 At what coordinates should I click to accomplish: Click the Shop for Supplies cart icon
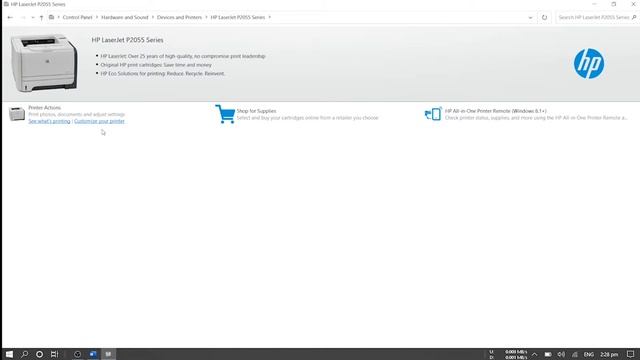(x=225, y=114)
